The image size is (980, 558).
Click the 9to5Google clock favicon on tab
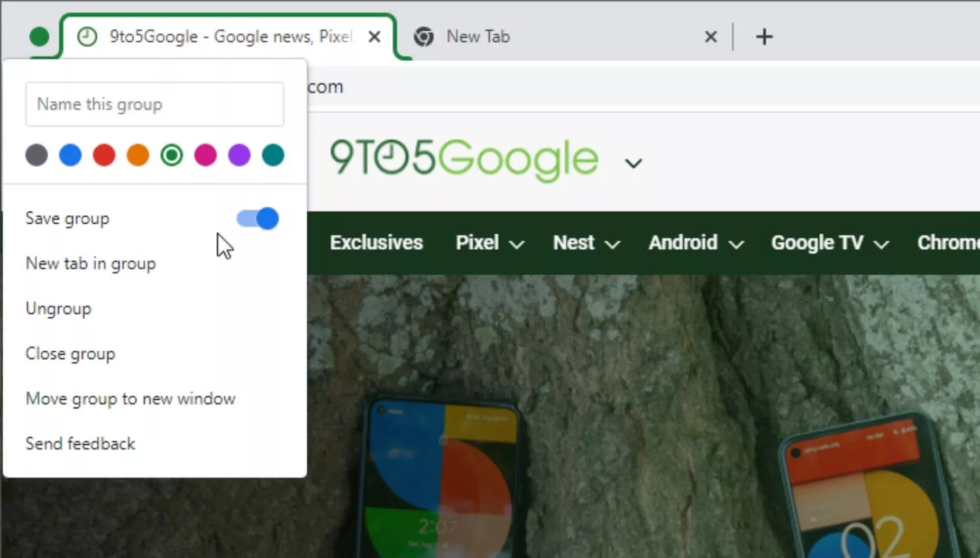pyautogui.click(x=87, y=37)
